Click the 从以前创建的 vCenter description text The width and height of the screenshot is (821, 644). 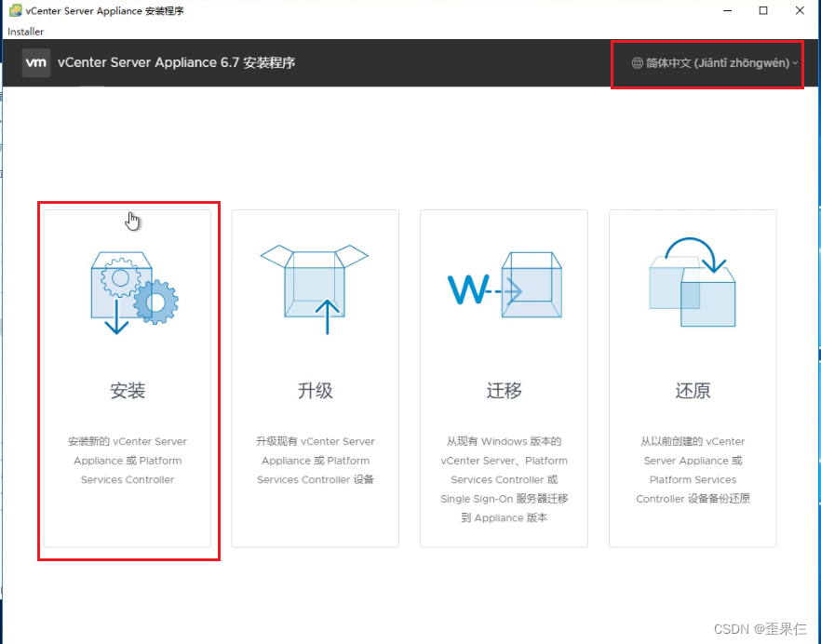coord(693,470)
